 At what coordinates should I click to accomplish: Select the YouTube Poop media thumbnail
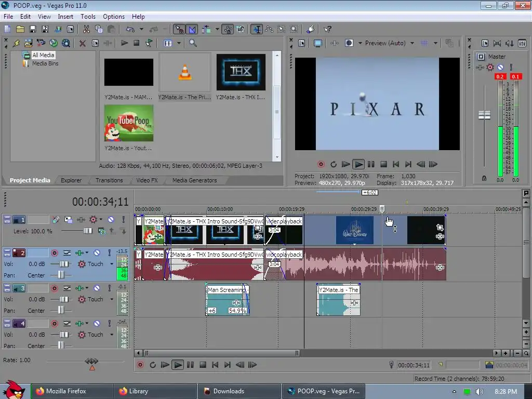point(129,123)
